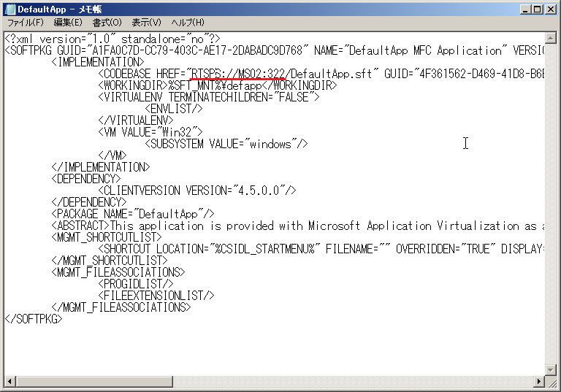
Task: Click the '<MGMT_FILEASSOCIATIONS>' opening tag
Action: pos(118,272)
